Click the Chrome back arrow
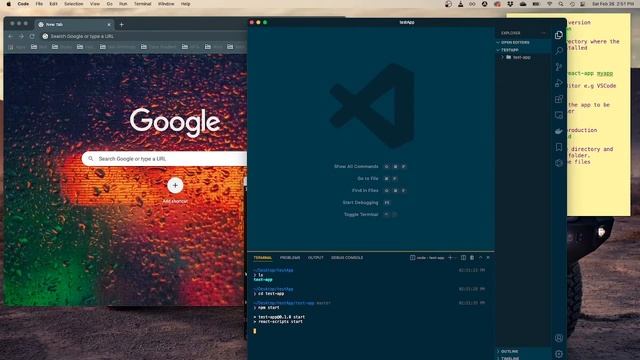The image size is (640, 360). [11, 36]
